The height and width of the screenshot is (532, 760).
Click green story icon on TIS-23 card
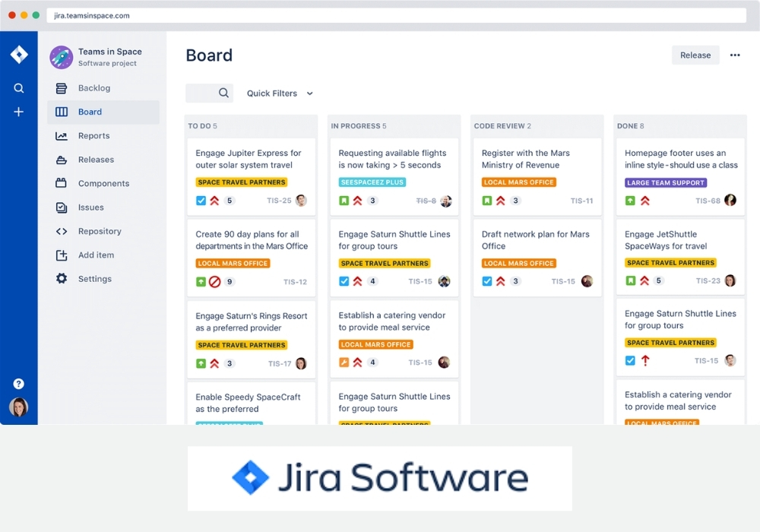pos(630,280)
